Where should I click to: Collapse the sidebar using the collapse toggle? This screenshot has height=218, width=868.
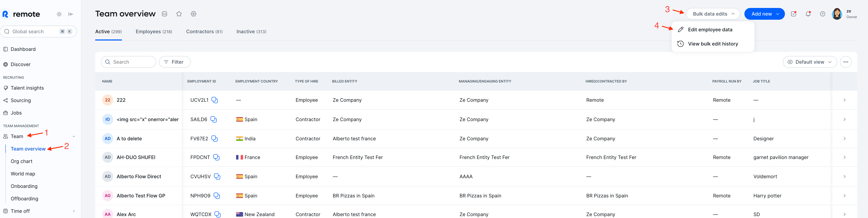(71, 14)
